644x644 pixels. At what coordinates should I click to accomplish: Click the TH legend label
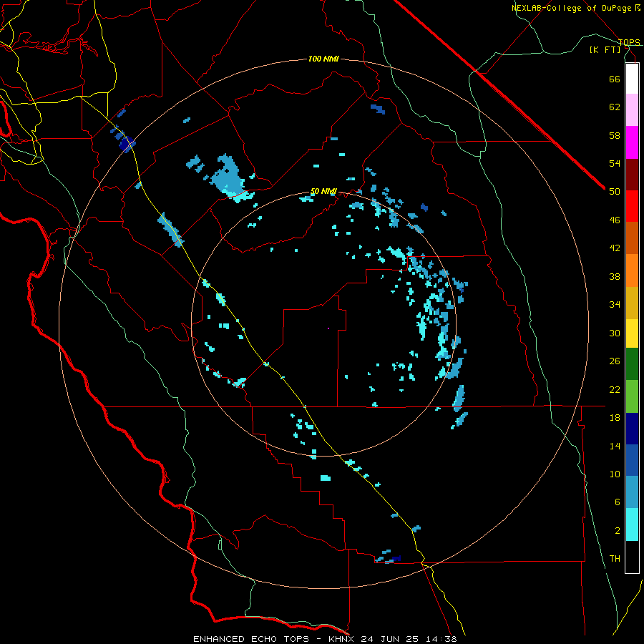(x=615, y=559)
